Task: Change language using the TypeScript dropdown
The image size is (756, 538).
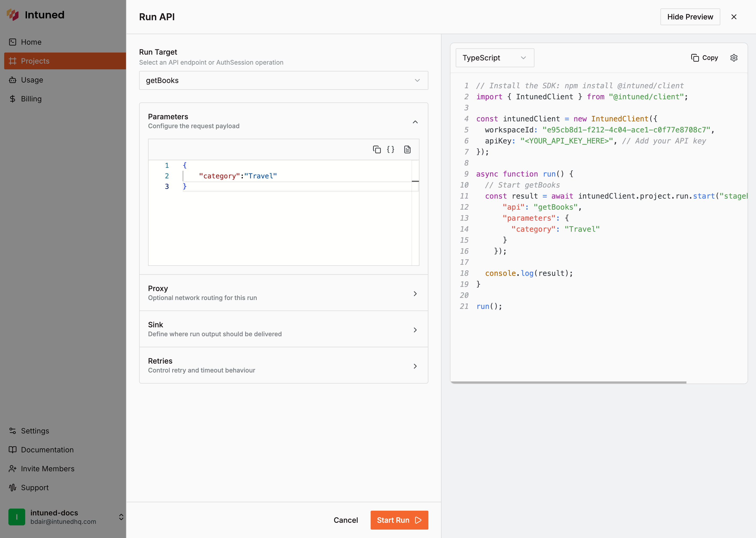Action: [x=495, y=58]
